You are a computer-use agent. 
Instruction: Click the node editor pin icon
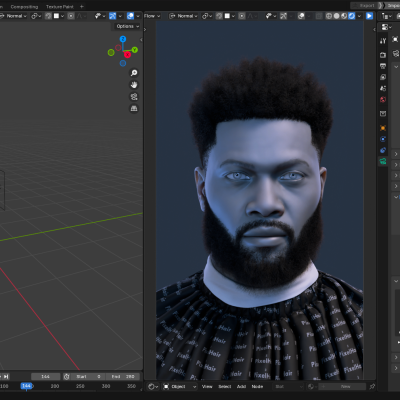372,387
